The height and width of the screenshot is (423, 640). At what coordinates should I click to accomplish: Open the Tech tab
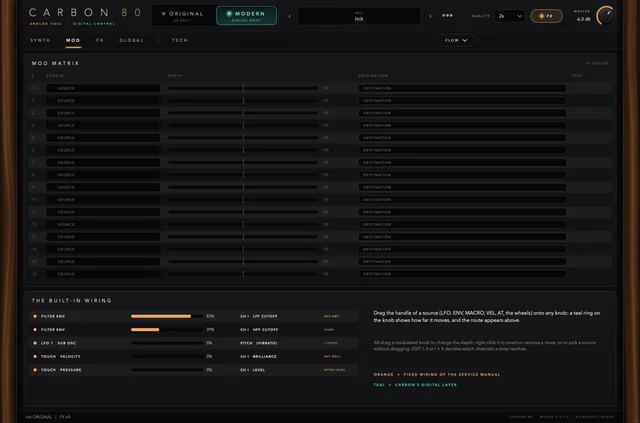pyautogui.click(x=180, y=40)
